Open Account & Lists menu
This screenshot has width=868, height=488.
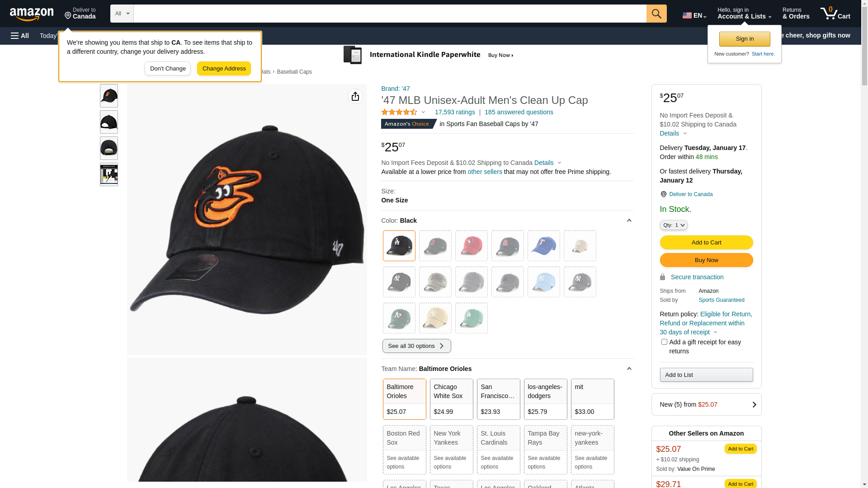pos(744,14)
